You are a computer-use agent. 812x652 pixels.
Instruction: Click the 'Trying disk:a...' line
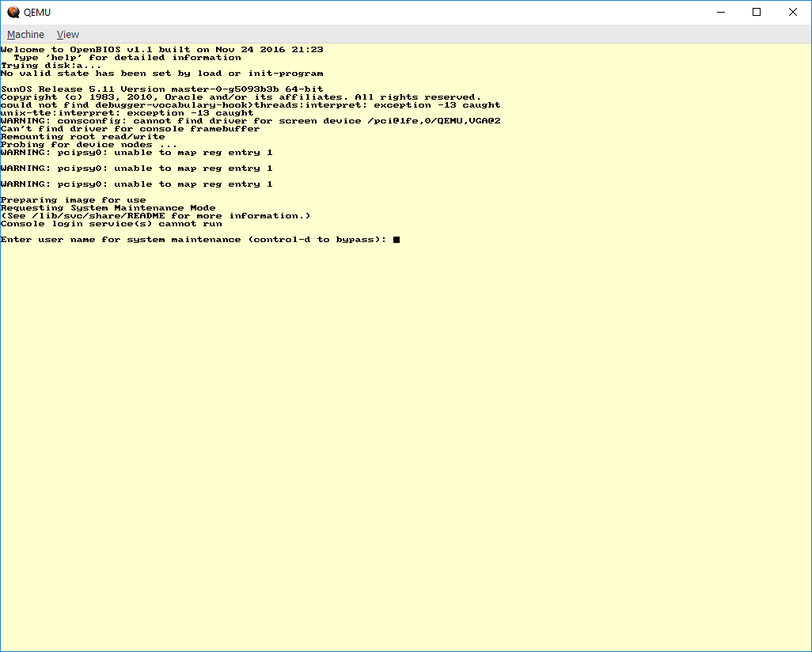tap(51, 65)
